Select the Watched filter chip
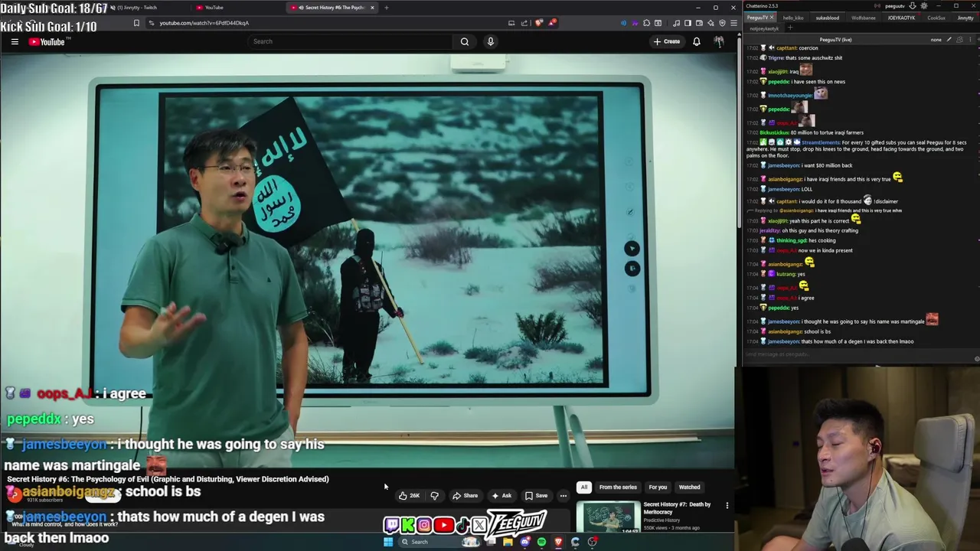Image resolution: width=980 pixels, height=551 pixels. 689,487
